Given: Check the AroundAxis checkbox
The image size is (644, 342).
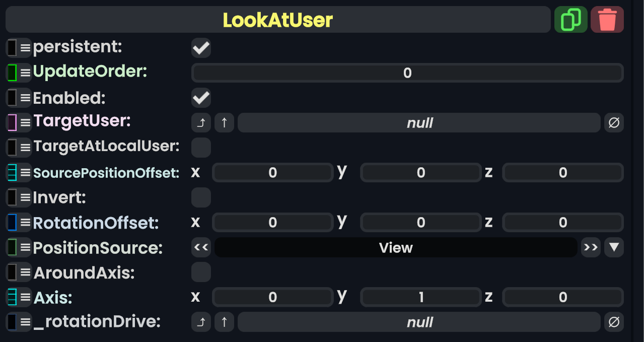Looking at the screenshot, I should point(201,272).
